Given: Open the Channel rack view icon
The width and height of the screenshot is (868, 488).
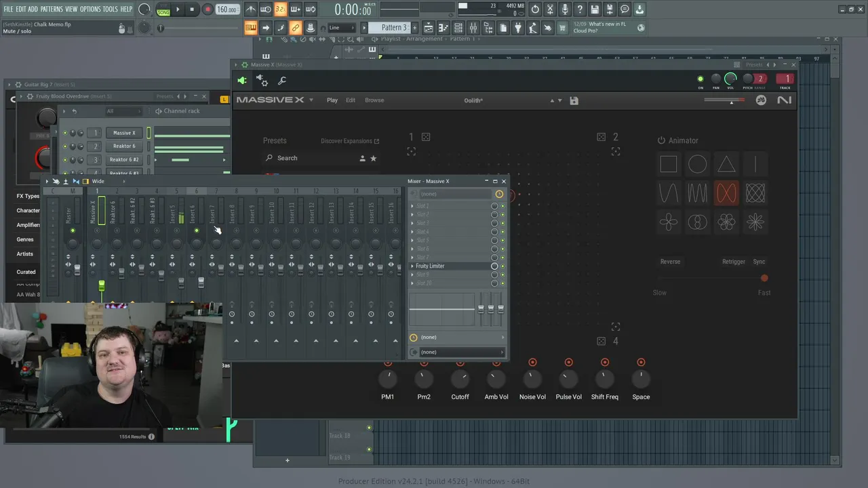Looking at the screenshot, I should [458, 28].
